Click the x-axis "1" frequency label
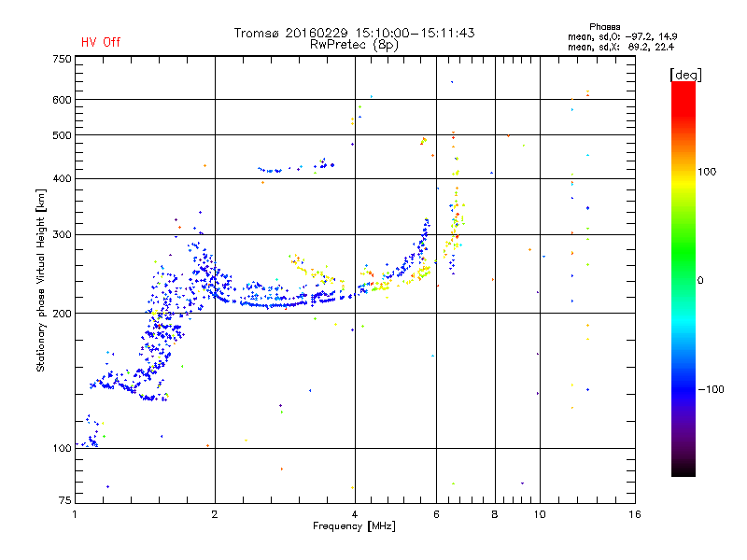 [x=76, y=514]
